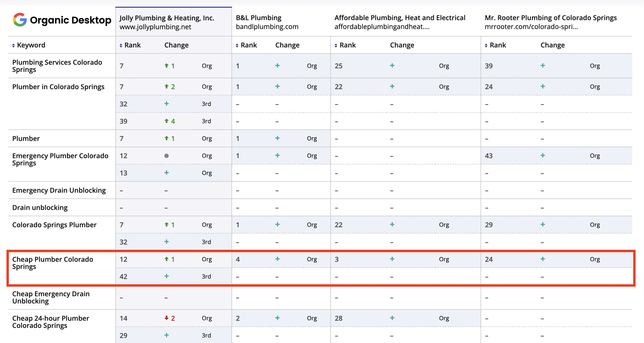The image size is (644, 343).
Task: Select Plumber in Colorado Springs keyword
Action: (x=58, y=87)
